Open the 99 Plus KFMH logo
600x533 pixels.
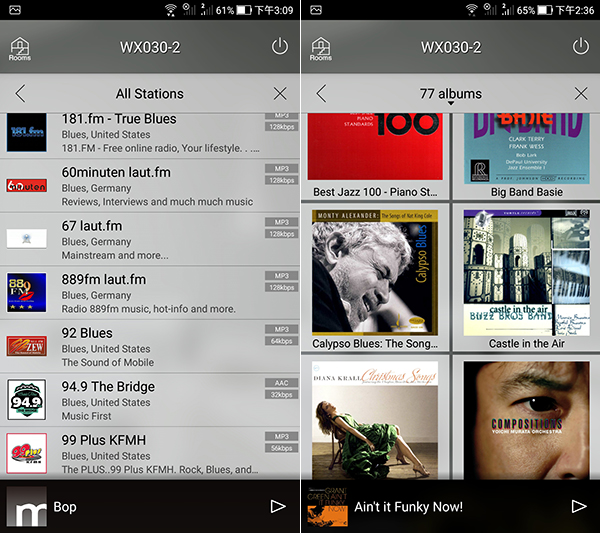(26, 453)
